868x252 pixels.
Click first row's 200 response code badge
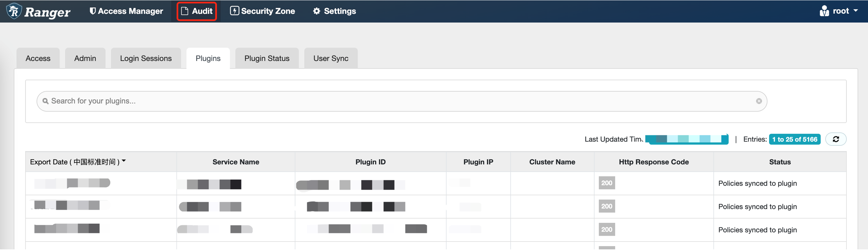[x=607, y=183]
